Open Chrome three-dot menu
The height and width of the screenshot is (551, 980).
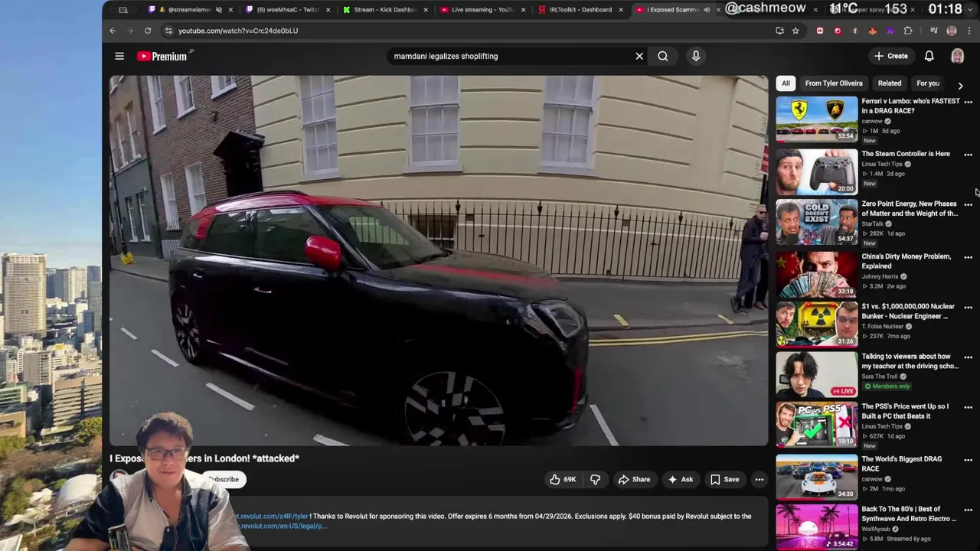969,31
